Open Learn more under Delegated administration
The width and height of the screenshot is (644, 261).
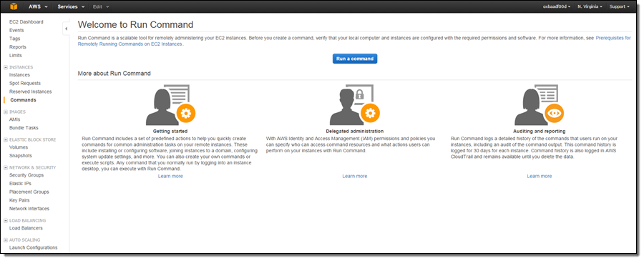[x=355, y=176]
